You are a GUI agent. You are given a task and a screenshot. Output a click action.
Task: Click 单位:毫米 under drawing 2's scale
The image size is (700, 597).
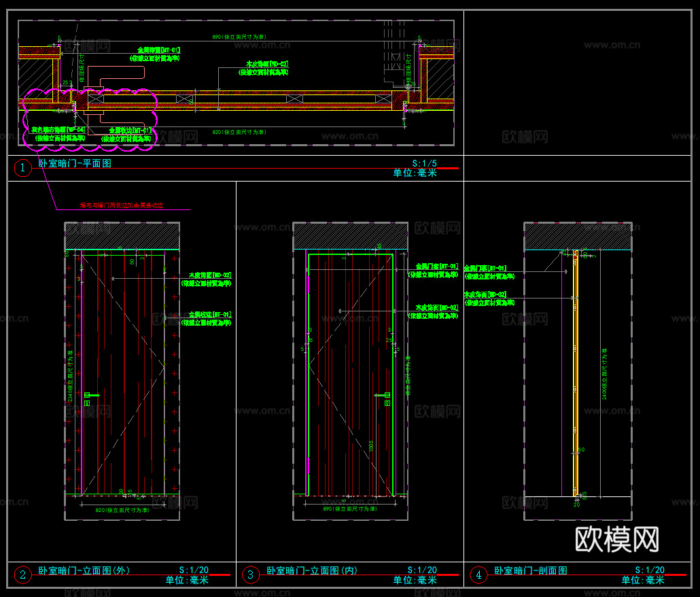coord(187,580)
